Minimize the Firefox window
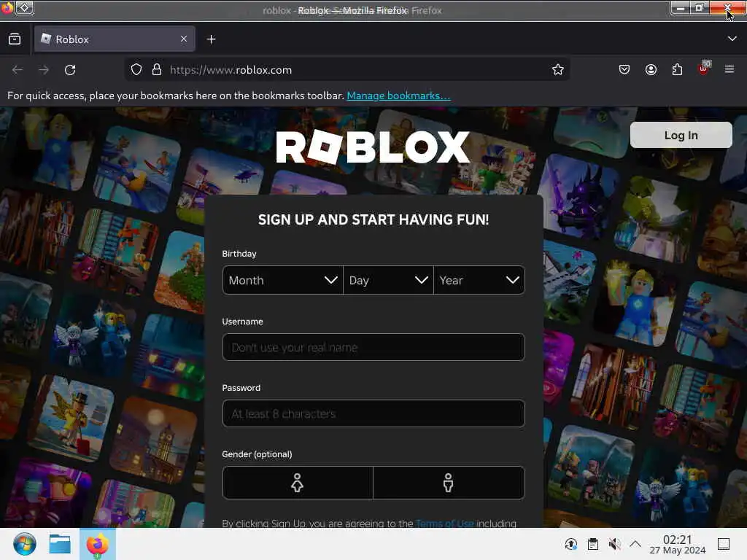Image resolution: width=747 pixels, height=560 pixels. click(x=681, y=8)
